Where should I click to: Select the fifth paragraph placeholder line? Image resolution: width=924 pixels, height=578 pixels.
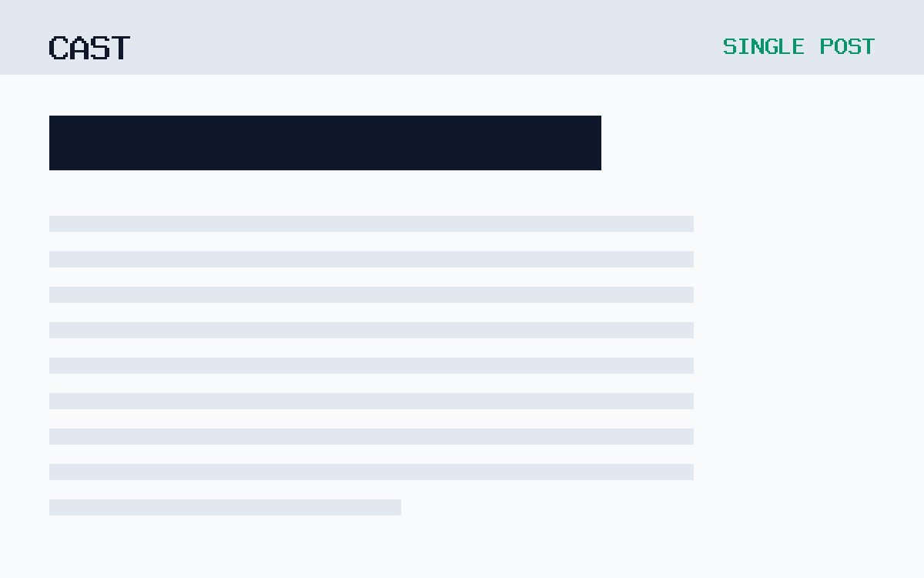pos(371,365)
